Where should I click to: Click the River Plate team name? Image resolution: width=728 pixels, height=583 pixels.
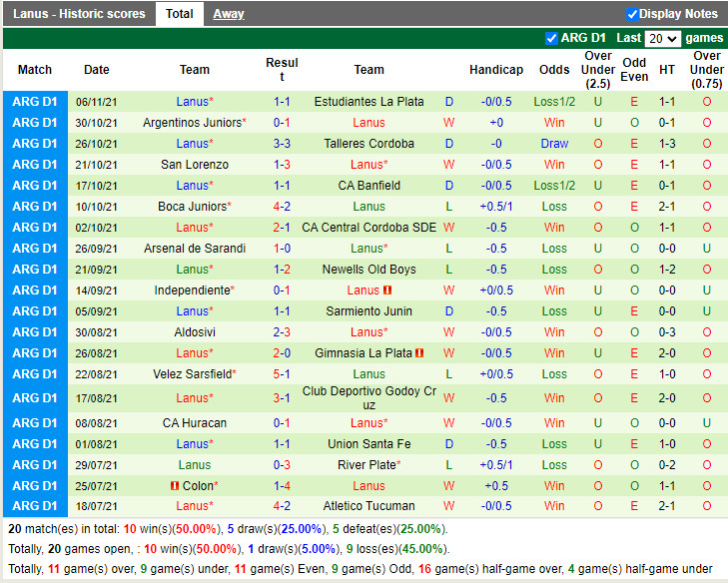368,465
